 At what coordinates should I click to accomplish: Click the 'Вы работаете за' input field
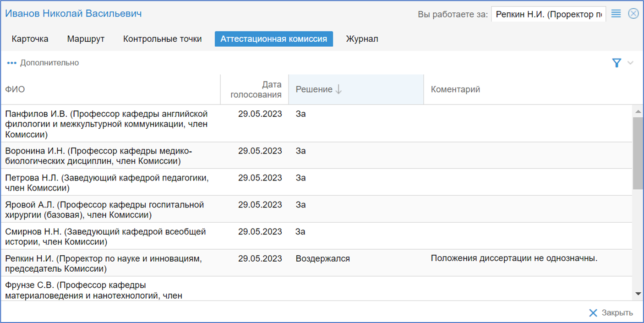[x=548, y=14]
